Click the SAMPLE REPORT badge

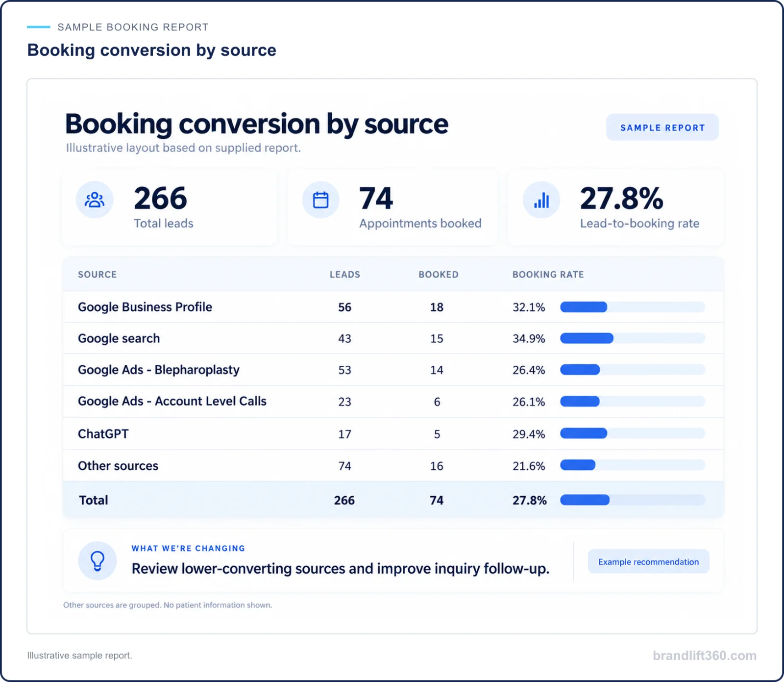[662, 127]
